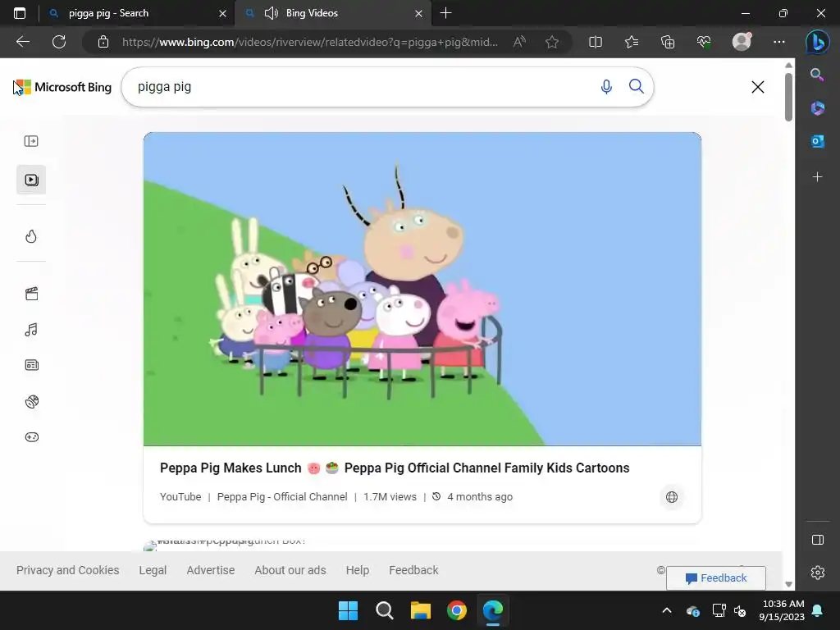The width and height of the screenshot is (840, 630).
Task: Open Sports ball sidebar icon
Action: click(31, 401)
